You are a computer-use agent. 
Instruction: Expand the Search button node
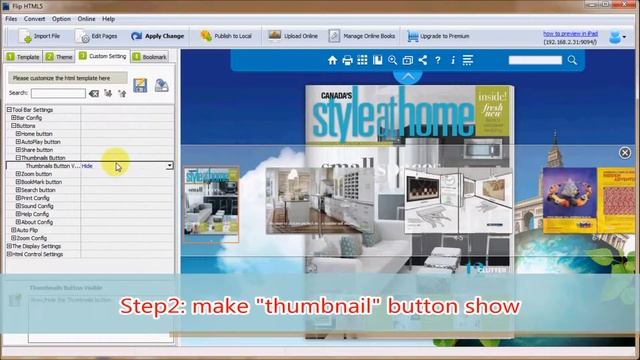pos(18,190)
